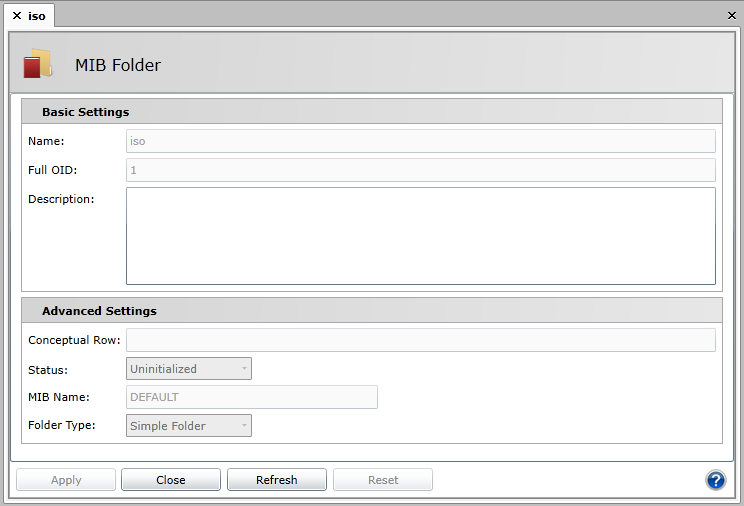Click the MIB Folder title text
The image size is (744, 506).
(x=118, y=65)
